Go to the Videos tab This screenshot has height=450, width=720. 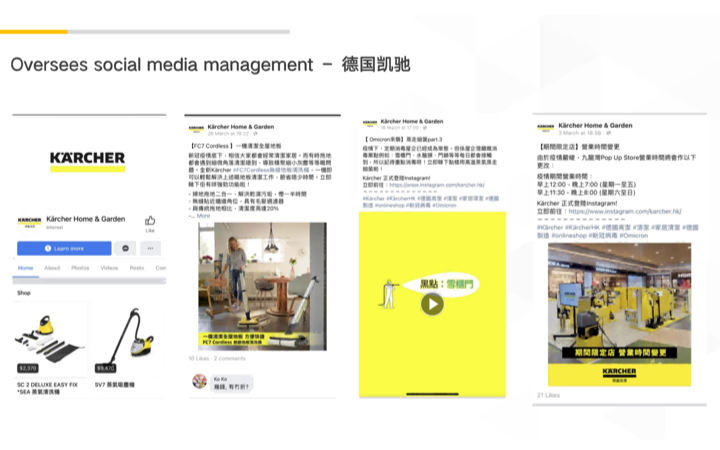point(109,268)
